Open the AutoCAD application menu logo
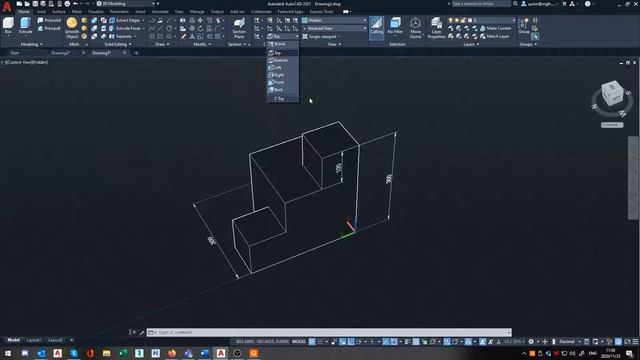Viewport: 640px width, 360px height. click(7, 6)
